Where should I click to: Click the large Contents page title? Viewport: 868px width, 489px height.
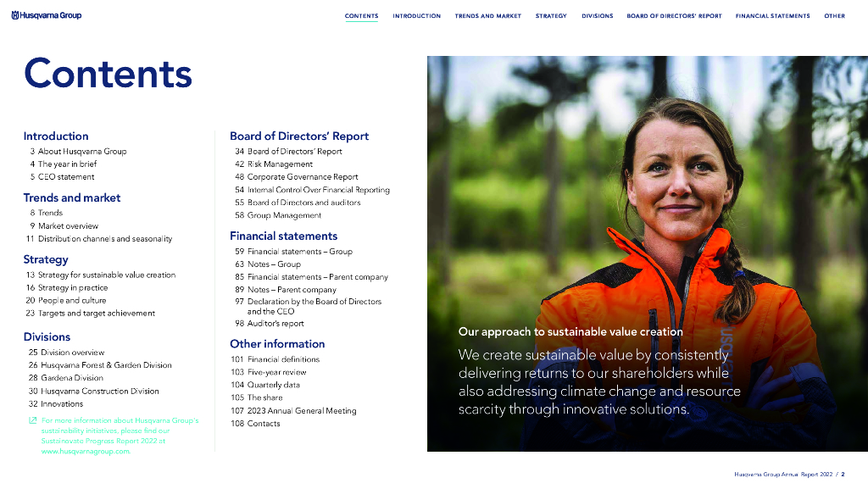(x=108, y=74)
